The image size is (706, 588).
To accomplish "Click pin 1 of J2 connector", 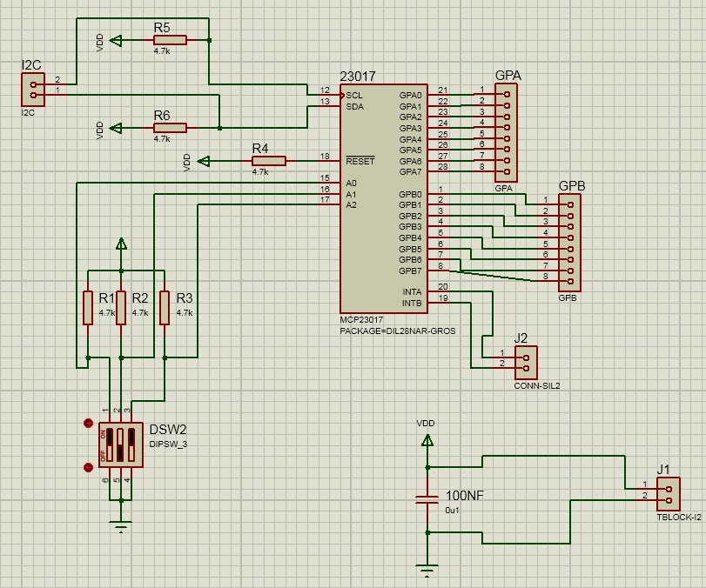I will [x=527, y=357].
